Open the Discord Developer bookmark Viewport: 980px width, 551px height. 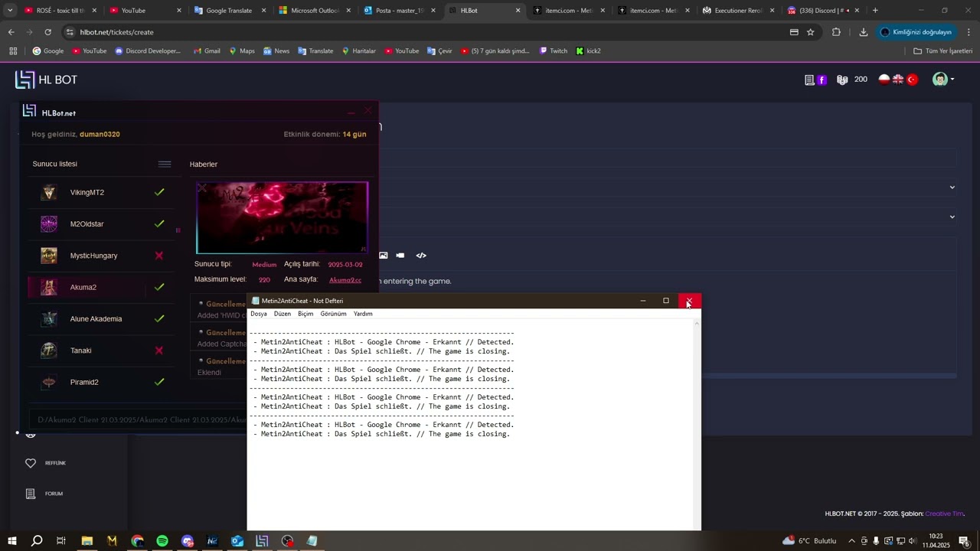(148, 51)
